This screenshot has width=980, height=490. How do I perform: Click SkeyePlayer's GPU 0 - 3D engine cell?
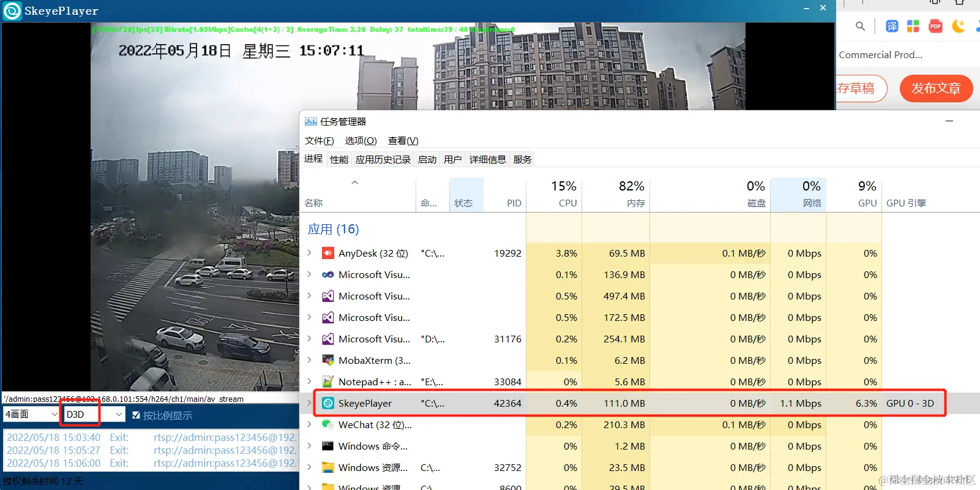point(910,403)
